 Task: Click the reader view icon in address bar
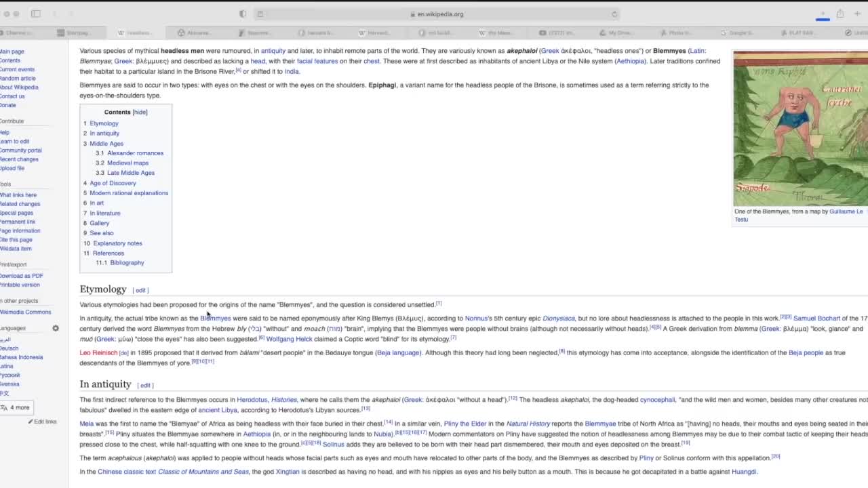(260, 14)
